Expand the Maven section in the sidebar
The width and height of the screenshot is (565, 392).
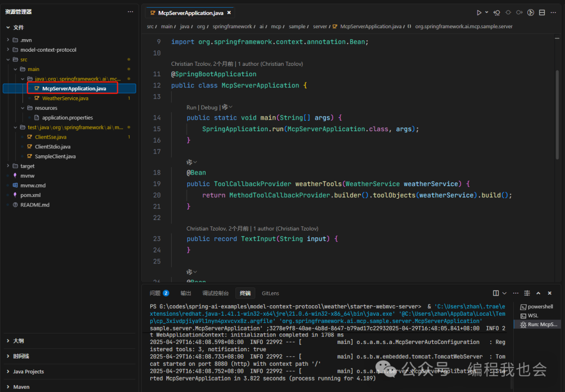[x=21, y=387]
